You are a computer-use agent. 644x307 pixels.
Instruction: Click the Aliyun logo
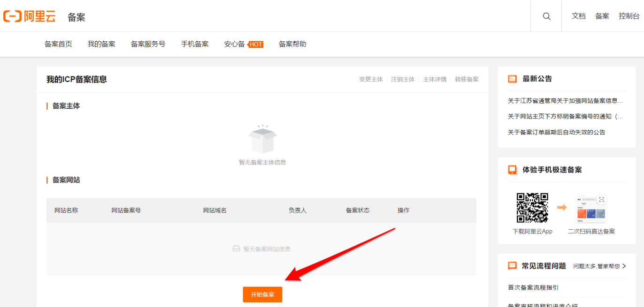tap(29, 16)
